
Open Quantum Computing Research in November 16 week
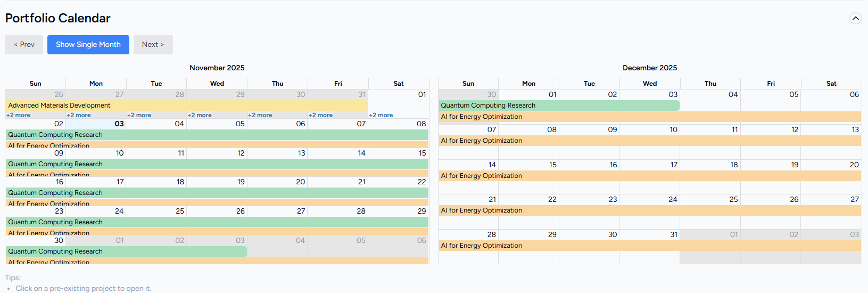[217, 193]
